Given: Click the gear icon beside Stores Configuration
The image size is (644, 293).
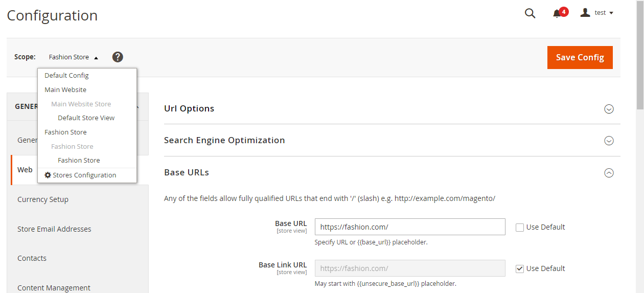Looking at the screenshot, I should coord(48,175).
